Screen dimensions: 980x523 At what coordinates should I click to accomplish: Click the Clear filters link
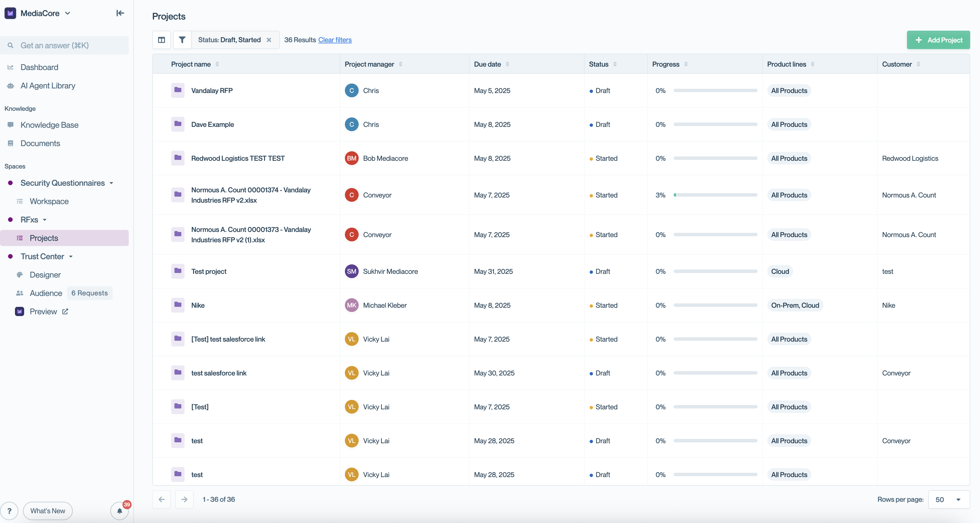pyautogui.click(x=335, y=40)
